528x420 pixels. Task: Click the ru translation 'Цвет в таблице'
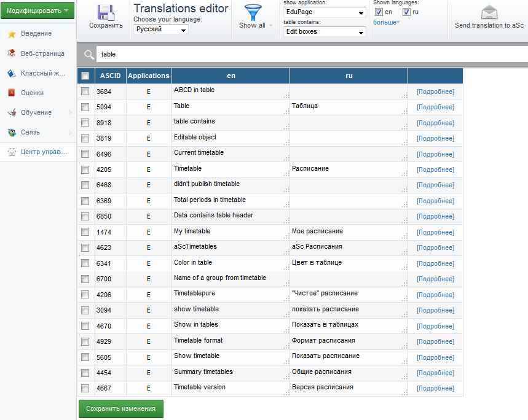tap(317, 262)
